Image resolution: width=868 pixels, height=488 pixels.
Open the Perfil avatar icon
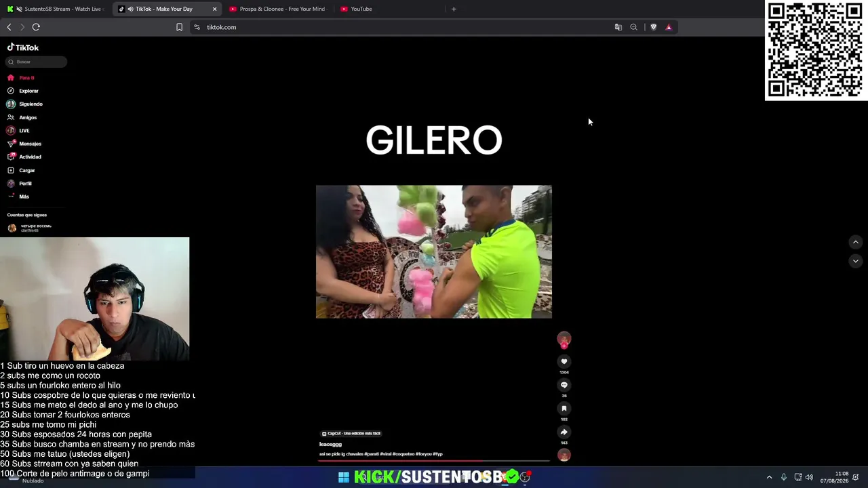point(11,184)
